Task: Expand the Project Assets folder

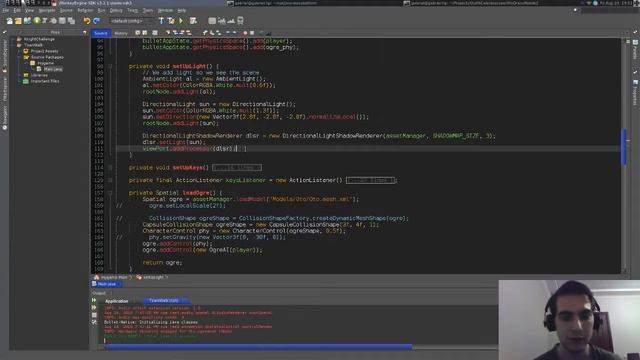Action: click(x=20, y=51)
